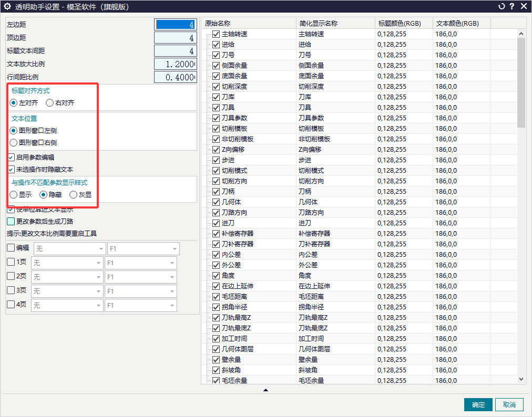Open the 3页 row modifier dropdown
532x417 pixels.
click(x=67, y=291)
